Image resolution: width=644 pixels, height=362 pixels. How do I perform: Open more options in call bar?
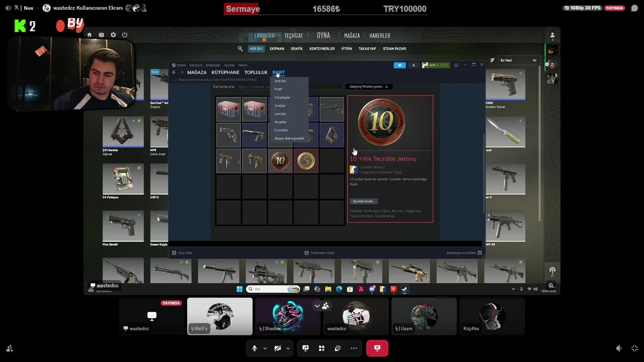(354, 348)
